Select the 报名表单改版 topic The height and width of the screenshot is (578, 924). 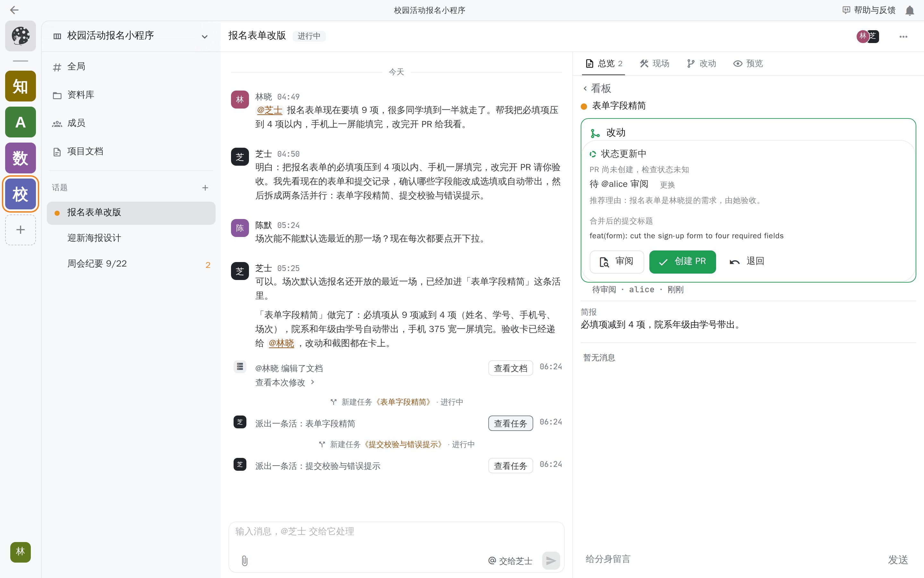131,213
